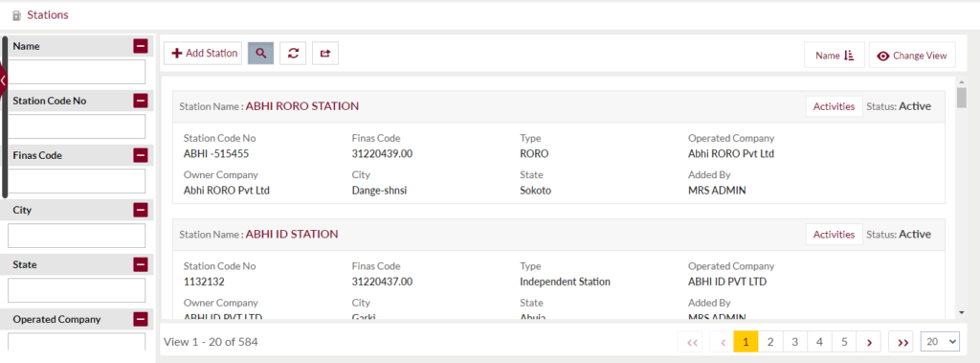This screenshot has width=980, height=363.
Task: Jump to the last page double arrow
Action: click(902, 342)
